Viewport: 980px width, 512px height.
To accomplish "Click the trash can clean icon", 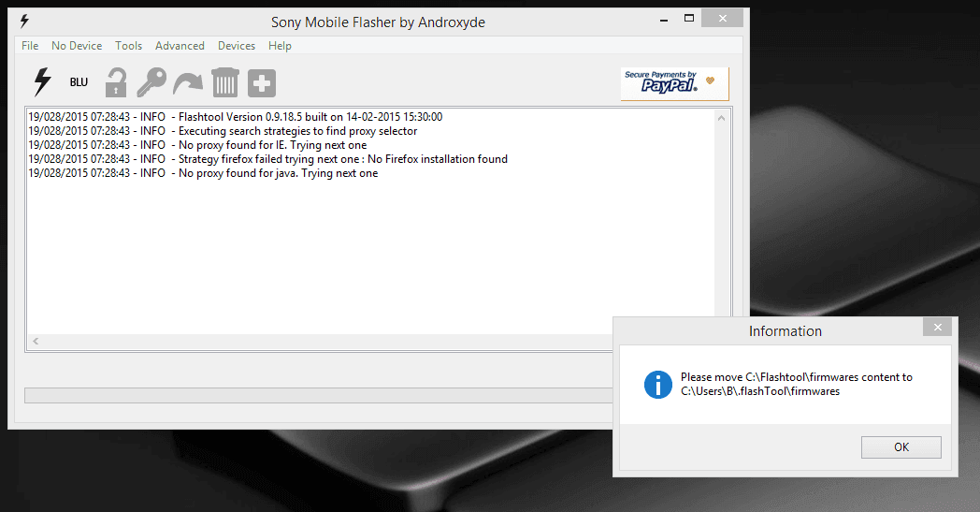I will [225, 82].
